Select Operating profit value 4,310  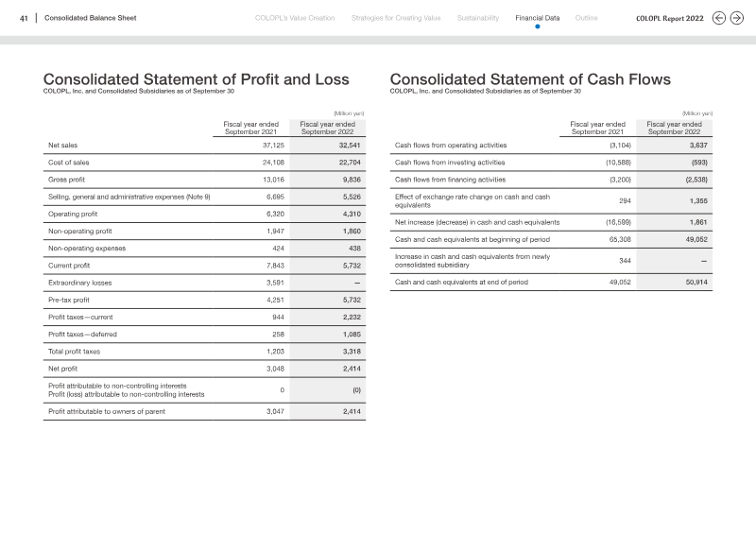point(352,215)
